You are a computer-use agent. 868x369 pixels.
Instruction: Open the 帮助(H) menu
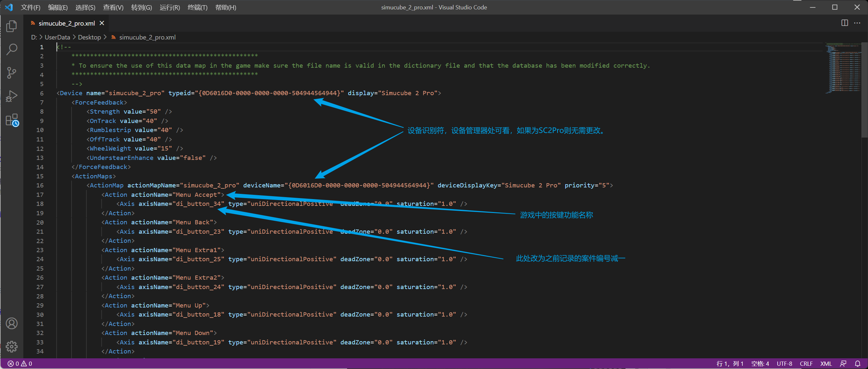pos(226,7)
